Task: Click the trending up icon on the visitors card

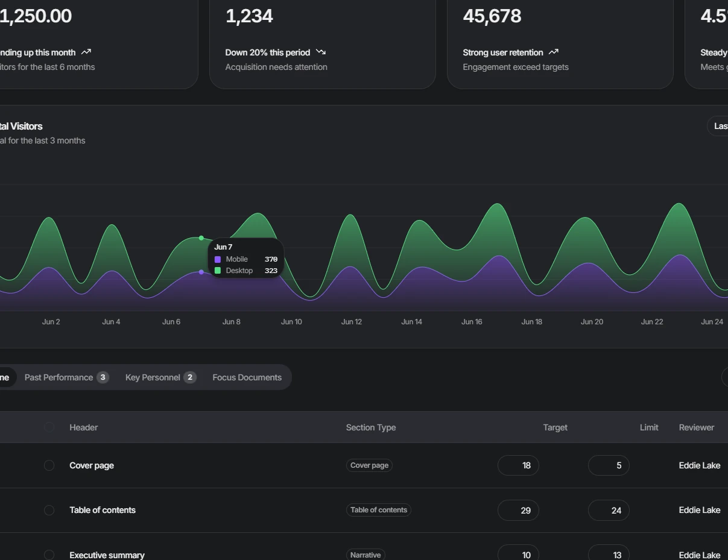Action: pos(85,52)
